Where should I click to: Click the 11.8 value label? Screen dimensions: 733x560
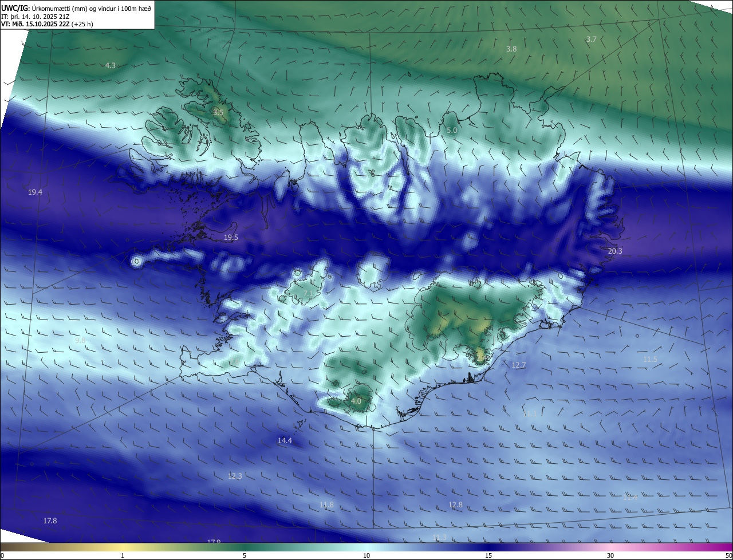[x=326, y=504]
